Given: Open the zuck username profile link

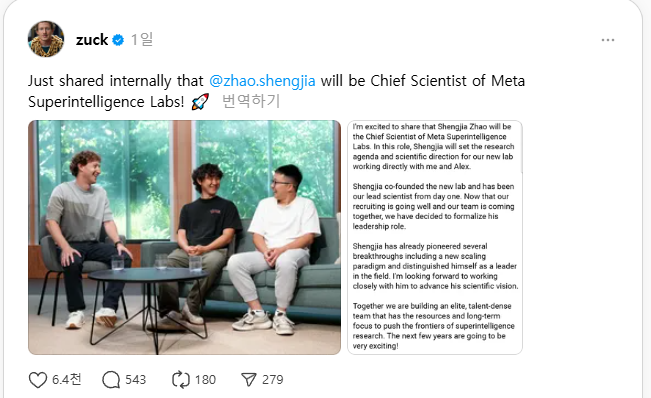Looking at the screenshot, I should coord(92,40).
